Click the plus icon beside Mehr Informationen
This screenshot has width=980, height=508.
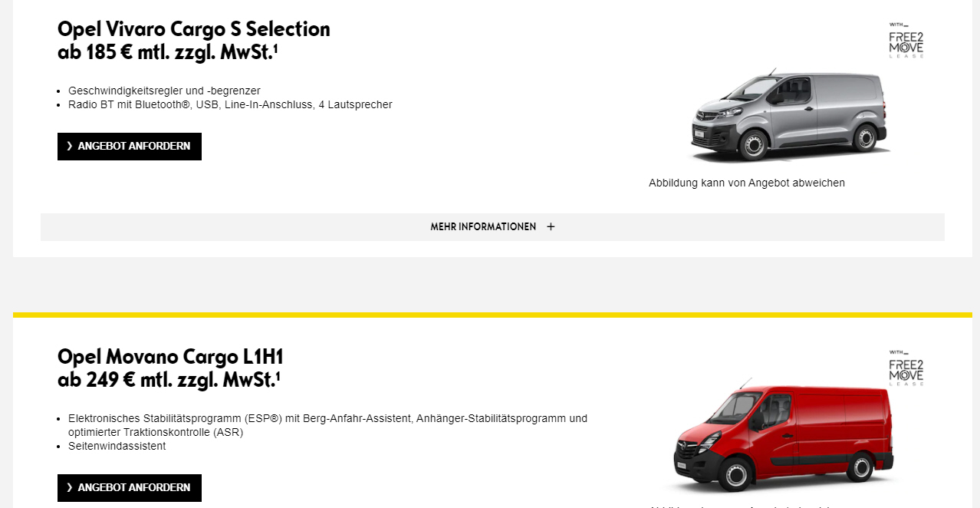[551, 227]
